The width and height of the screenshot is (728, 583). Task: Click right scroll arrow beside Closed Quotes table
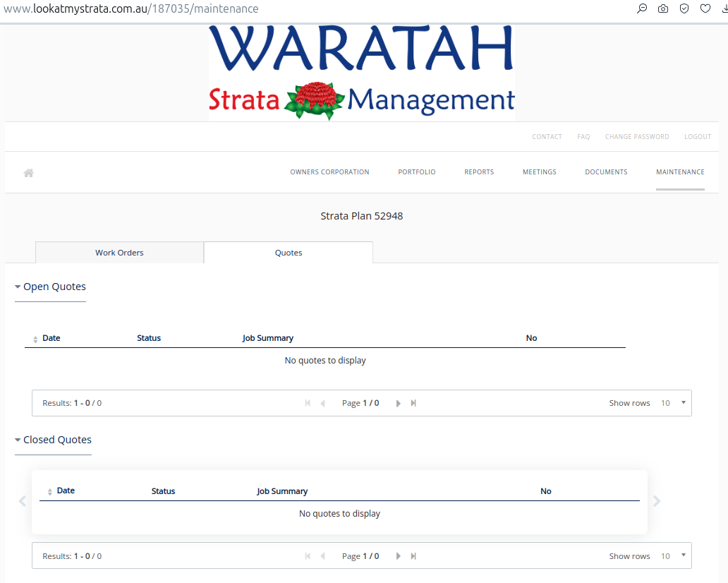coord(657,501)
